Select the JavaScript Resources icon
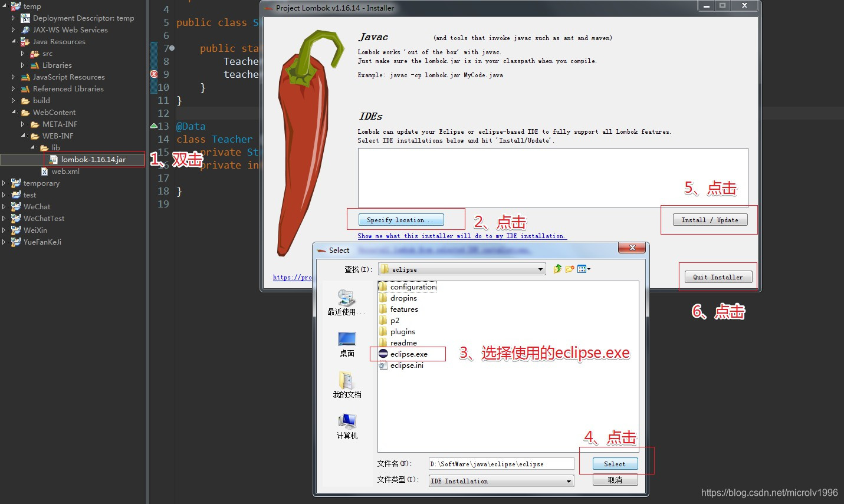 click(x=25, y=77)
